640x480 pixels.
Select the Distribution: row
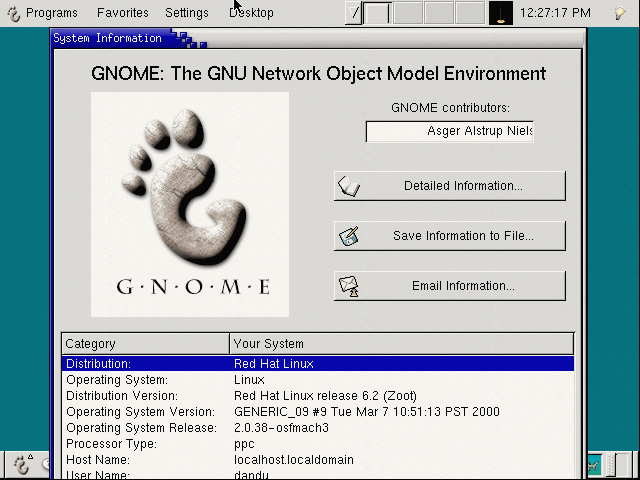pos(318,364)
